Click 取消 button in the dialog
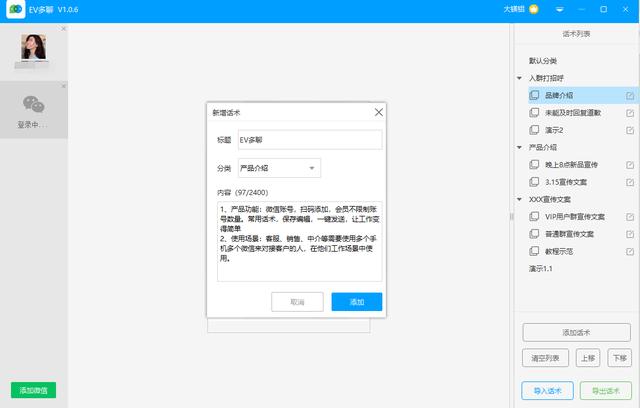Image resolution: width=640 pixels, height=408 pixels. coord(297,302)
